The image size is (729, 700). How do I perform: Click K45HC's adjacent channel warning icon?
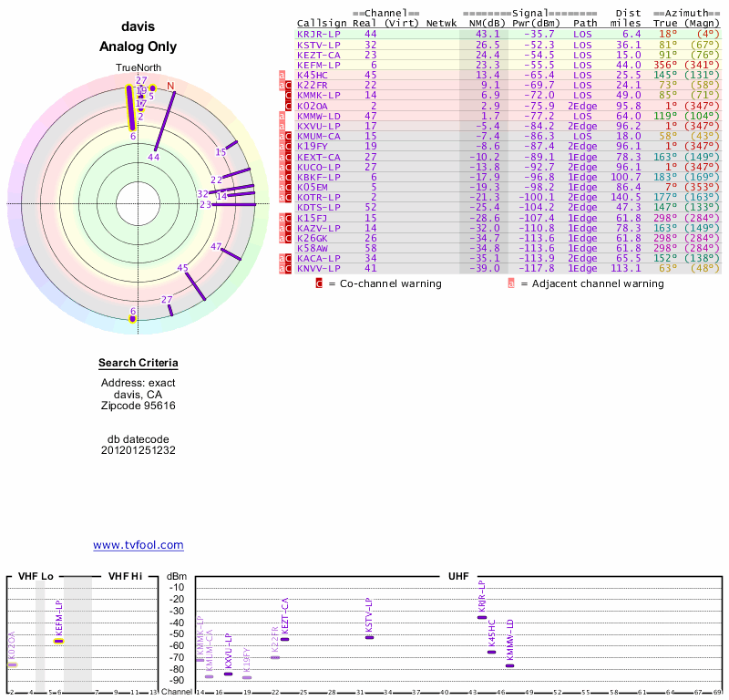(282, 75)
